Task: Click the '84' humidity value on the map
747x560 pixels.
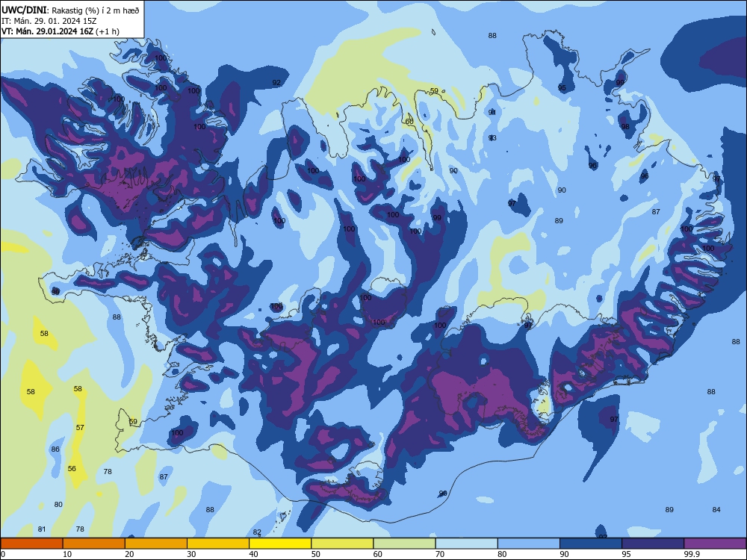Action: pyautogui.click(x=716, y=509)
